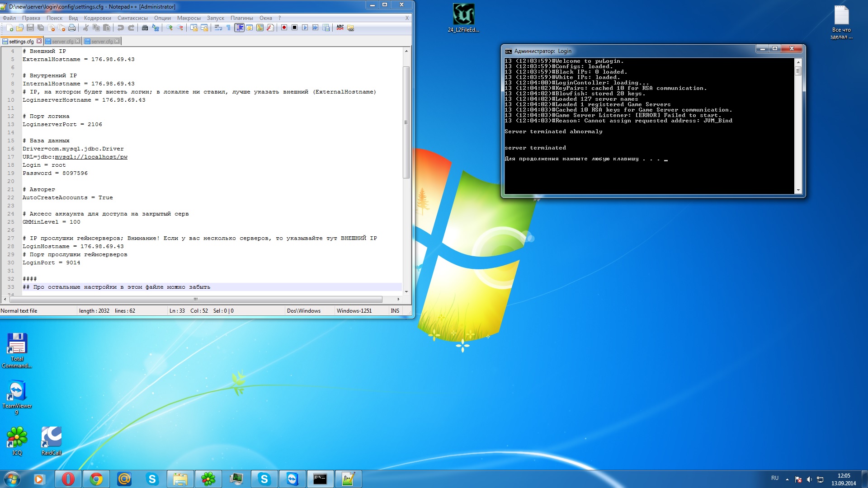Click the RU language indicator
Screen dimensions: 868x488
coord(775,478)
